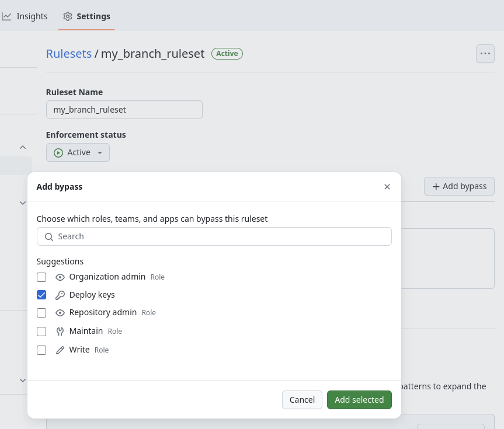
Task: Click the Active status badge in the title
Action: [227, 54]
